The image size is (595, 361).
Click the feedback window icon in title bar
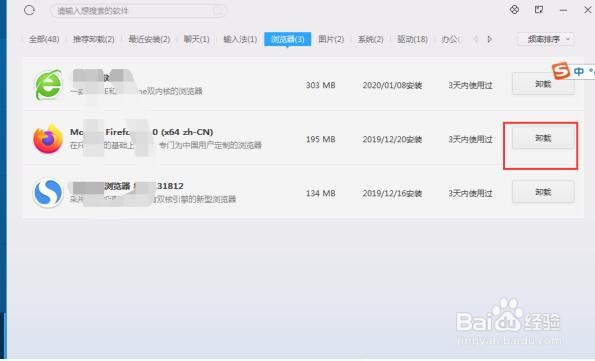(x=539, y=9)
